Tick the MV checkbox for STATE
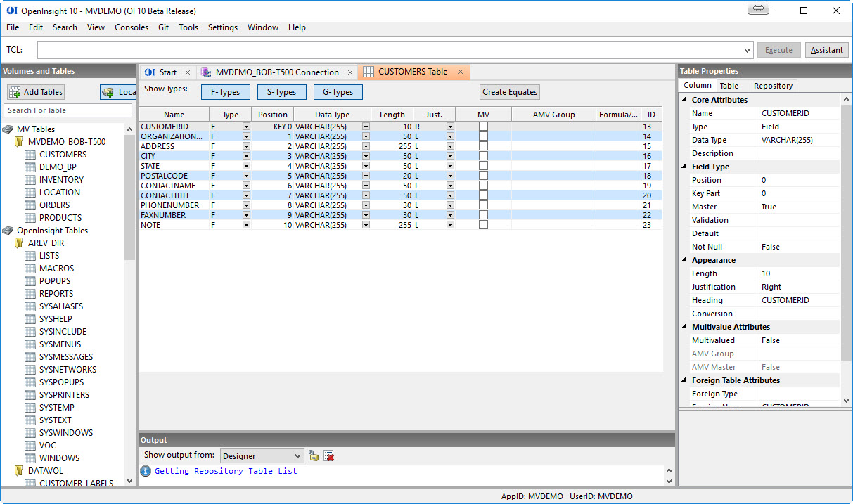The image size is (853, 504). pos(483,166)
